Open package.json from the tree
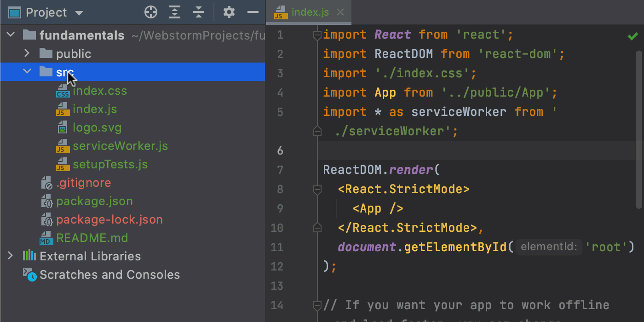The height and width of the screenshot is (322, 644). (95, 201)
